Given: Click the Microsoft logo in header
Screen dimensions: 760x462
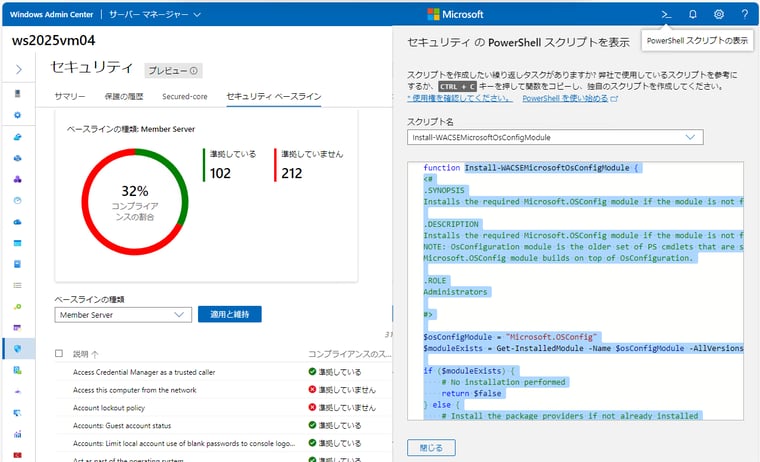Looking at the screenshot, I should point(455,15).
